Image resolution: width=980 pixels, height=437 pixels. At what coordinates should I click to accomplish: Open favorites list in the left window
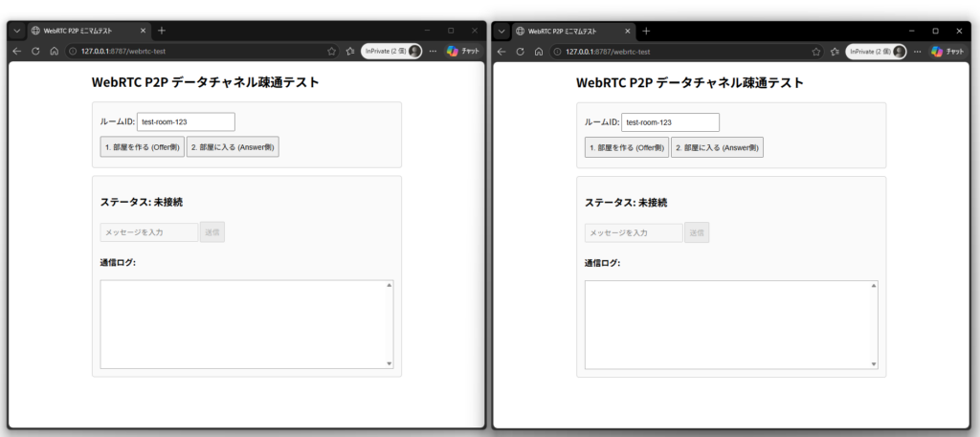tap(350, 52)
